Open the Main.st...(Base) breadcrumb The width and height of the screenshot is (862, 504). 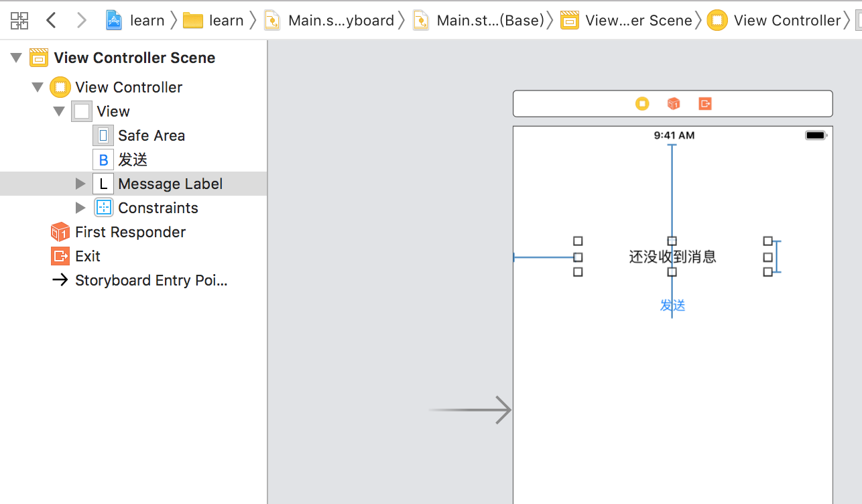pyautogui.click(x=478, y=21)
